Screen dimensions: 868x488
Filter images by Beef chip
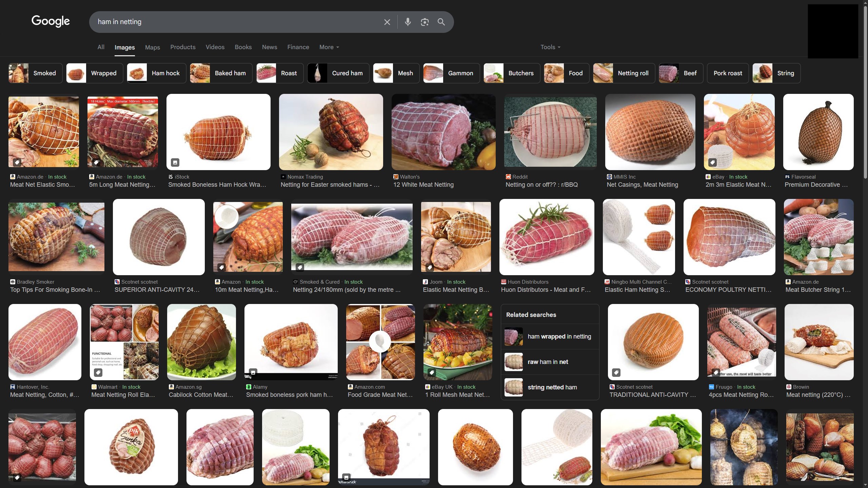(x=681, y=73)
